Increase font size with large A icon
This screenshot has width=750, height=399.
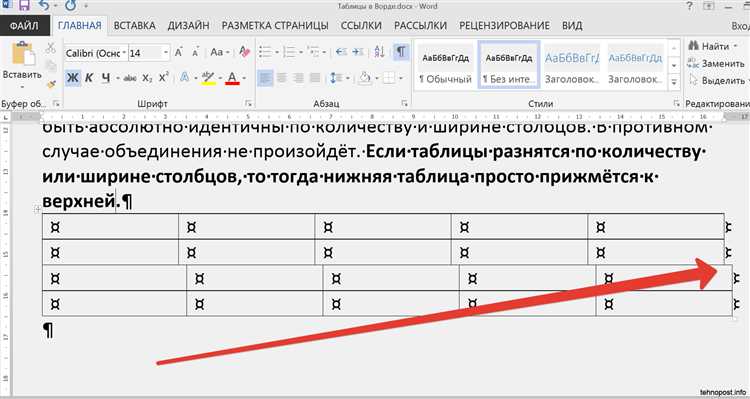click(178, 52)
